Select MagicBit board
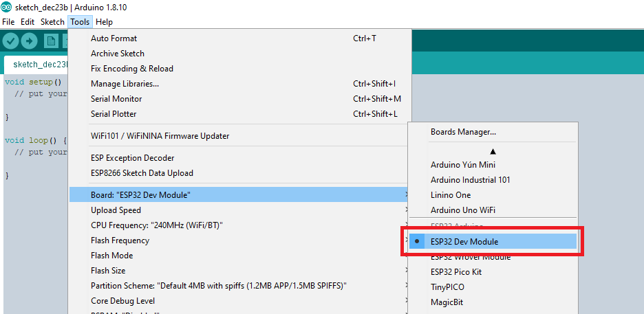 point(493,302)
